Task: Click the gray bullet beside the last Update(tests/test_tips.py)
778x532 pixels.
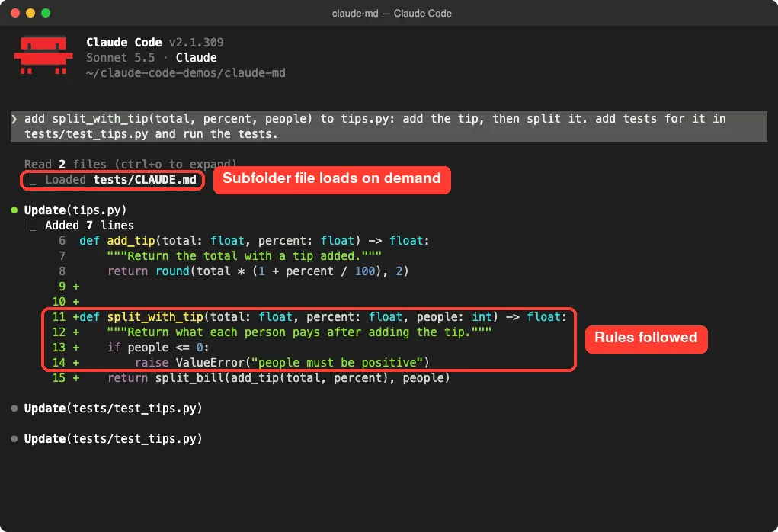Action: point(14,439)
